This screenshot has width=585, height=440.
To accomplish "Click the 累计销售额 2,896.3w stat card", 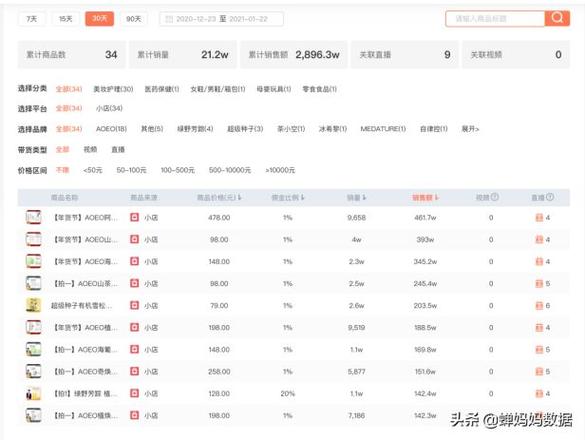I will pos(294,54).
